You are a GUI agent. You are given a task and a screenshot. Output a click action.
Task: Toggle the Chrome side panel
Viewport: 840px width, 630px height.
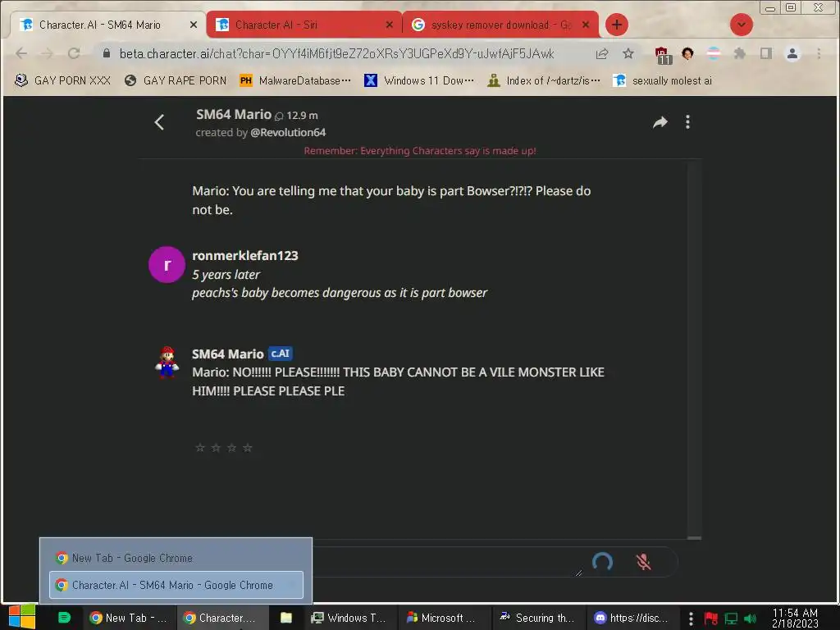(x=766, y=53)
